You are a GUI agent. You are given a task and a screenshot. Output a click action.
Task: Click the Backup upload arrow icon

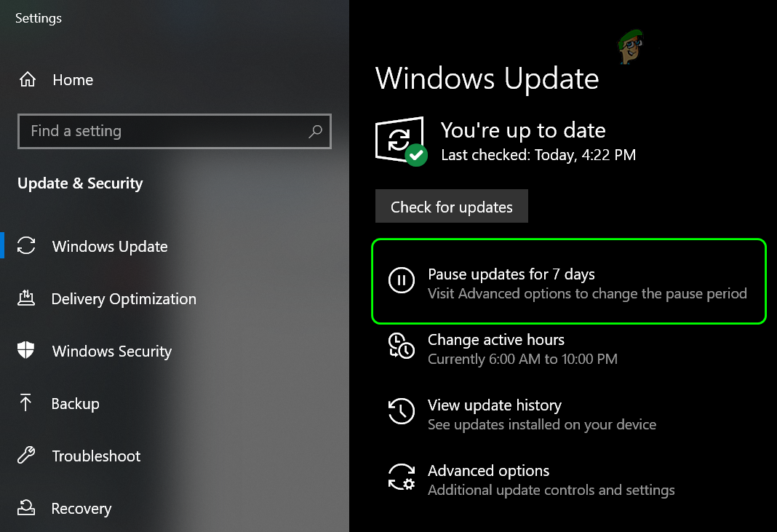click(x=25, y=402)
